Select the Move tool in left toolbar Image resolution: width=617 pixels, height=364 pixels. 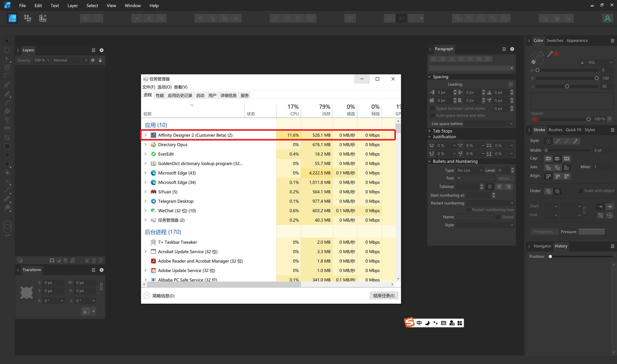pos(7,41)
